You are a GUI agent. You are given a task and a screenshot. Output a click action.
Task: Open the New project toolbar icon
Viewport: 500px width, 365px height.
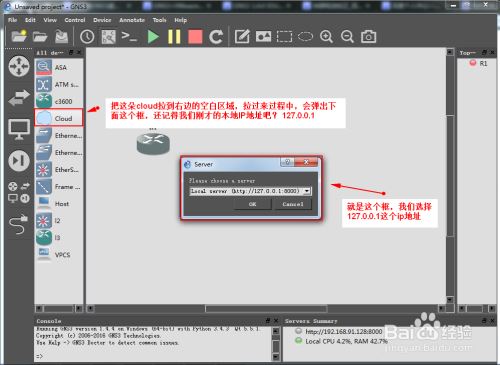coord(19,36)
